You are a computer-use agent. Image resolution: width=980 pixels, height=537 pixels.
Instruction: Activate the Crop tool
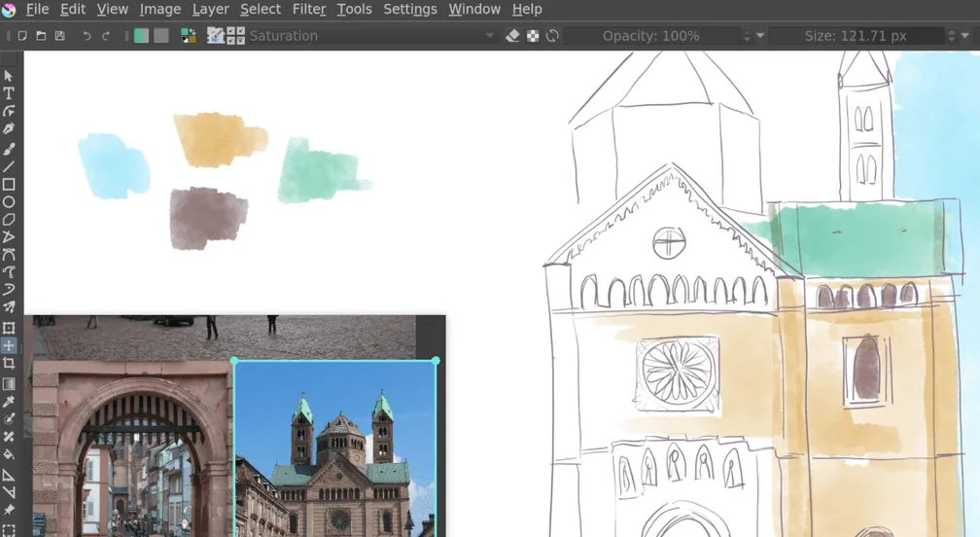(x=9, y=363)
